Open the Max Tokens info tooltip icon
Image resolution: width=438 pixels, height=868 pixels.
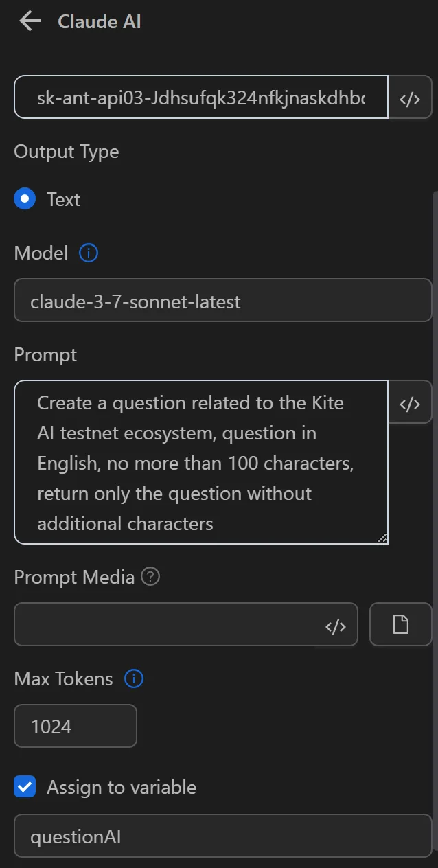(x=135, y=678)
